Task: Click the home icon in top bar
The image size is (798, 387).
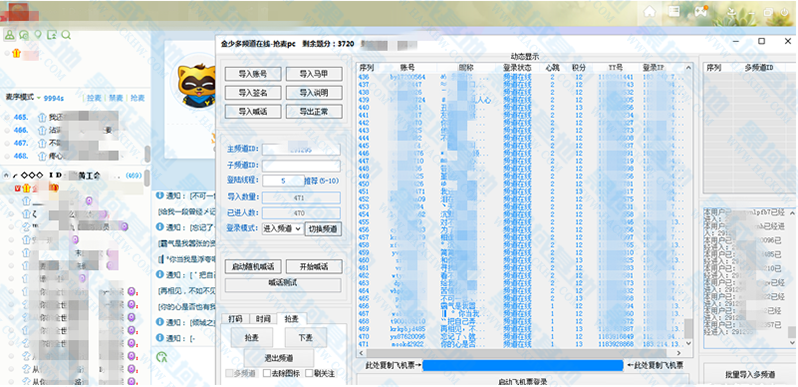Action: (649, 12)
